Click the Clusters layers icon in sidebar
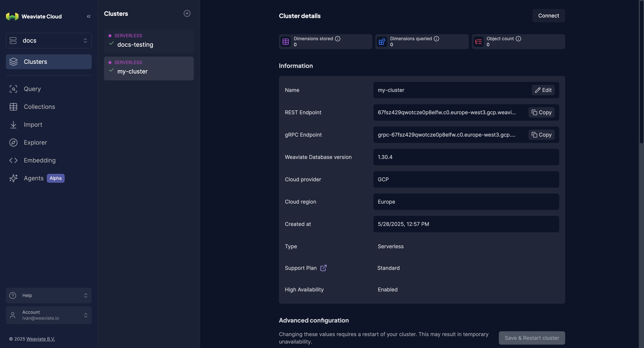644x348 pixels. [x=13, y=62]
